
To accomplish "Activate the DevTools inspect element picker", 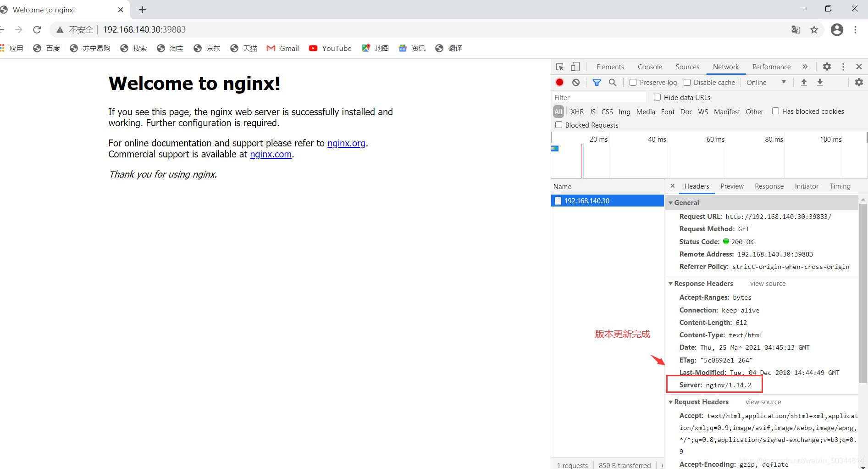I will click(560, 67).
